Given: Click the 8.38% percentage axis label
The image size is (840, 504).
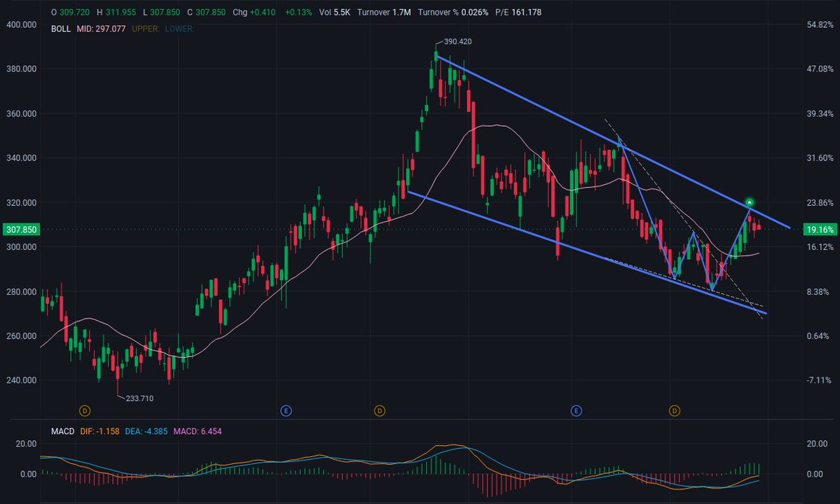Looking at the screenshot, I should click(x=818, y=292).
